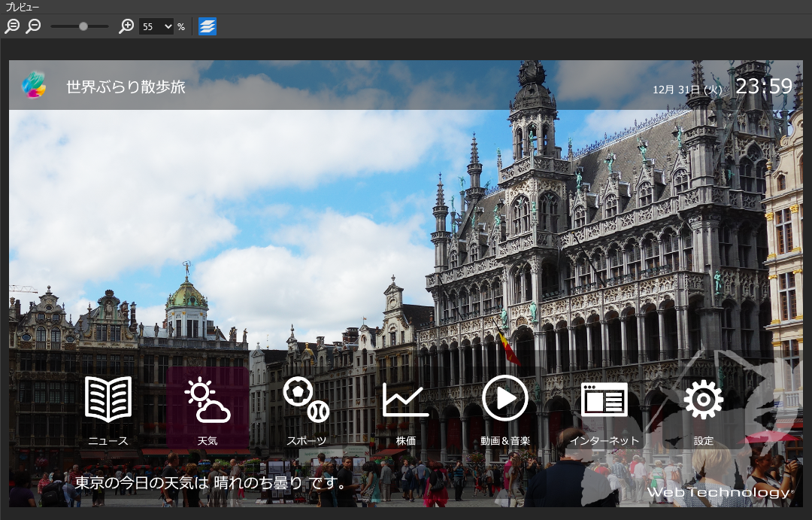Image resolution: width=812 pixels, height=520 pixels.
Task: Open the 株価 stock chart icon
Action: [405, 400]
